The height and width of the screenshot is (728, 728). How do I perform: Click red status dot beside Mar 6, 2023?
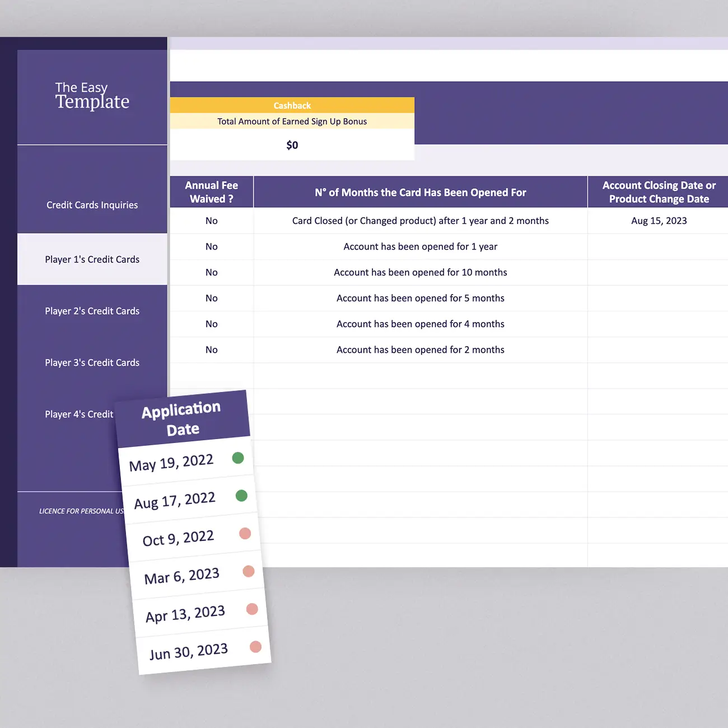(x=249, y=571)
